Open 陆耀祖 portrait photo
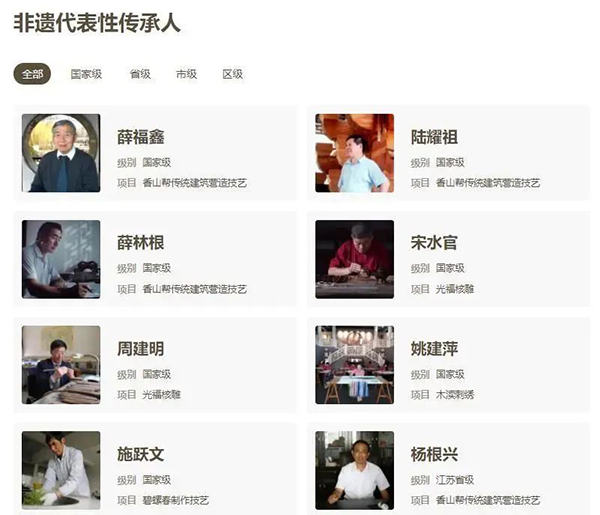The width and height of the screenshot is (600, 515). (355, 153)
